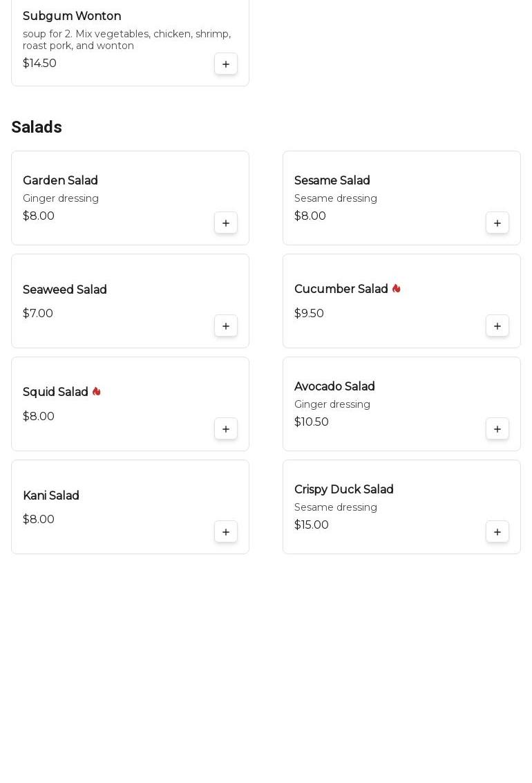Add Kani Salad to order

click(x=226, y=532)
